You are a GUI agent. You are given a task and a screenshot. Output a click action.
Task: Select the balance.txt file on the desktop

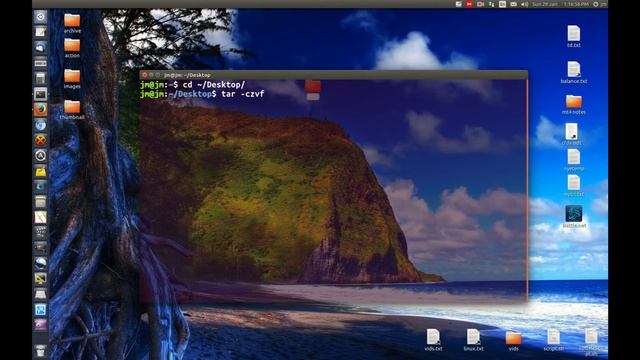[x=573, y=72]
